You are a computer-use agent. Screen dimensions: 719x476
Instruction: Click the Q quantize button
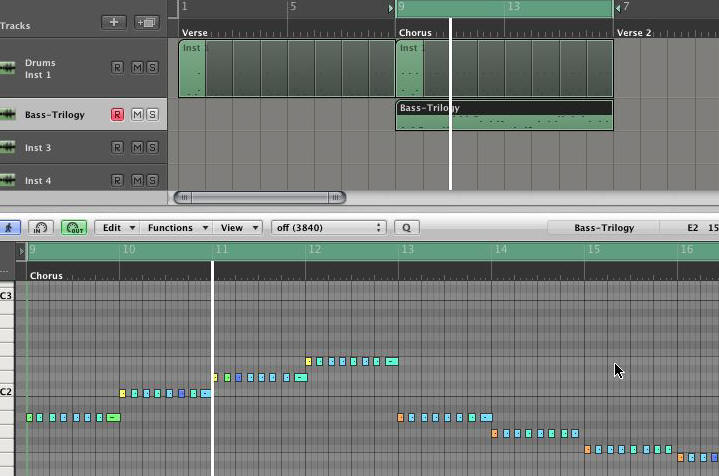406,227
